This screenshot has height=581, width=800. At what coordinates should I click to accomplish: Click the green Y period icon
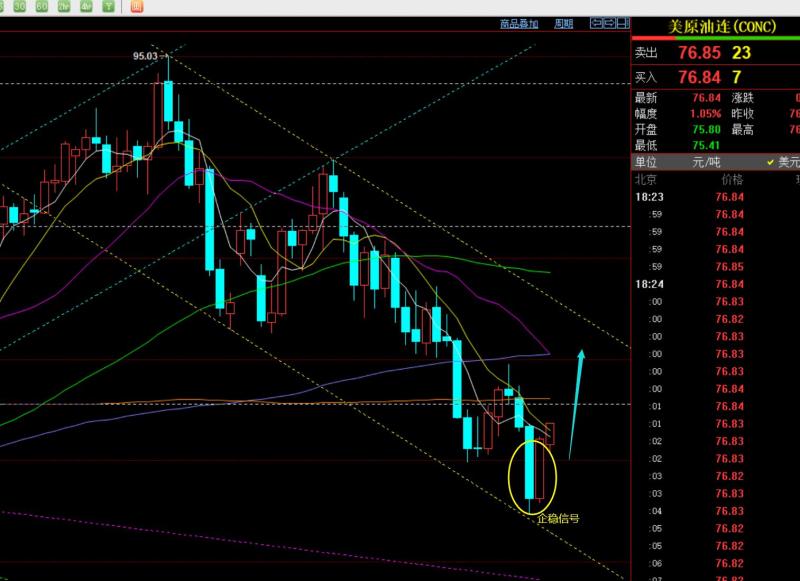point(108,6)
